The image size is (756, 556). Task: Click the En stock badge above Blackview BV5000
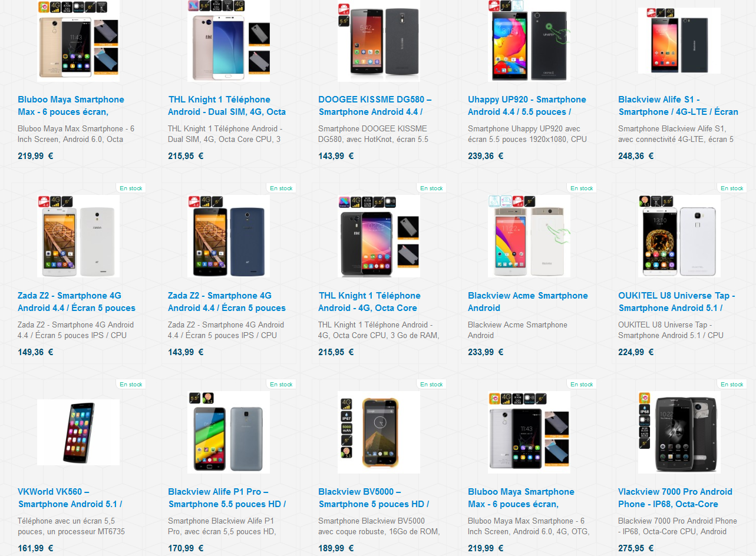431,384
